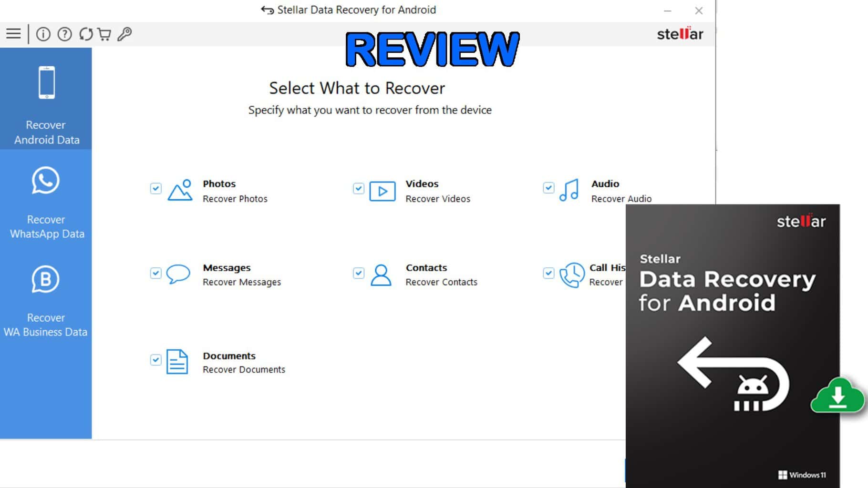Click the 'Select What to Recover' heading
Viewport: 868px width, 488px height.
coord(357,88)
